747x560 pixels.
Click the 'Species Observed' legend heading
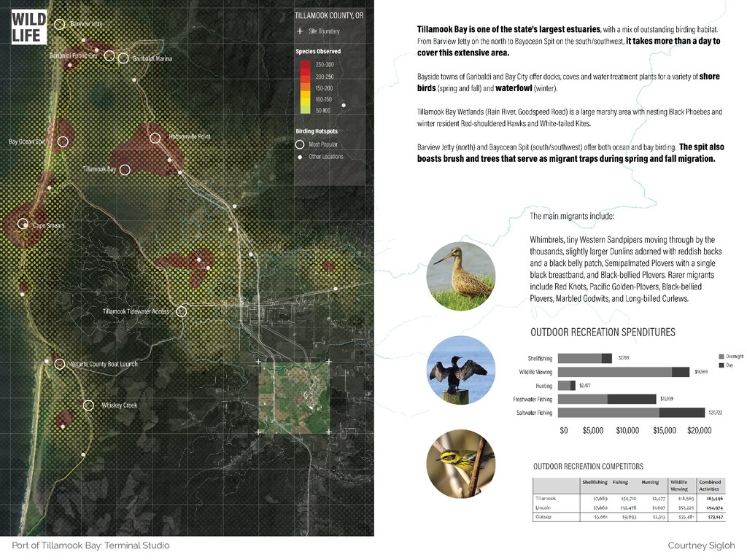point(318,52)
